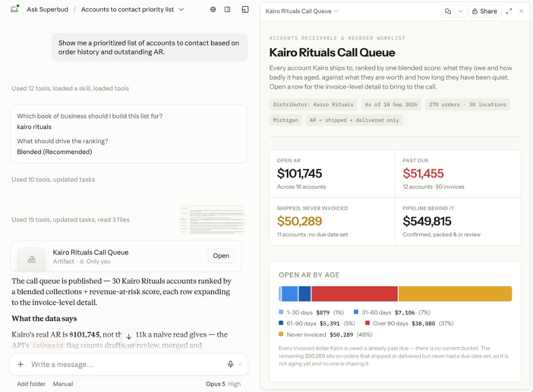Open the document preview thumbnail in chat
Image resolution: width=533 pixels, height=392 pixels.
tap(212, 220)
